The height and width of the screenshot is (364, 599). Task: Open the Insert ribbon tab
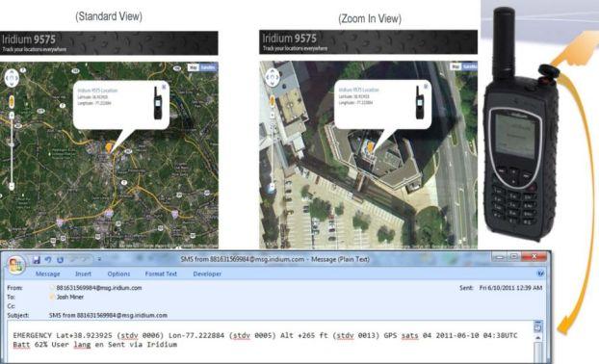click(x=83, y=273)
